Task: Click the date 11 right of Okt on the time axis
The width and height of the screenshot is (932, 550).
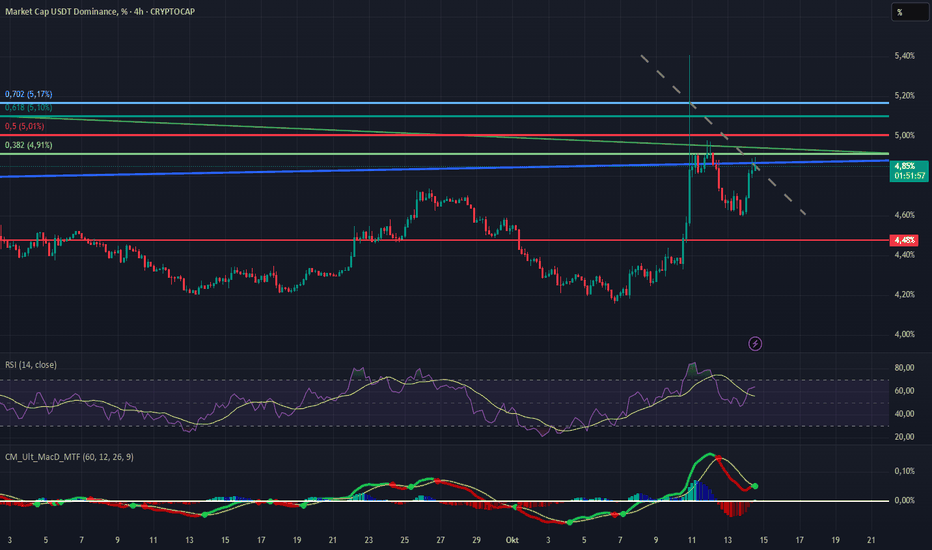Action: [692, 540]
